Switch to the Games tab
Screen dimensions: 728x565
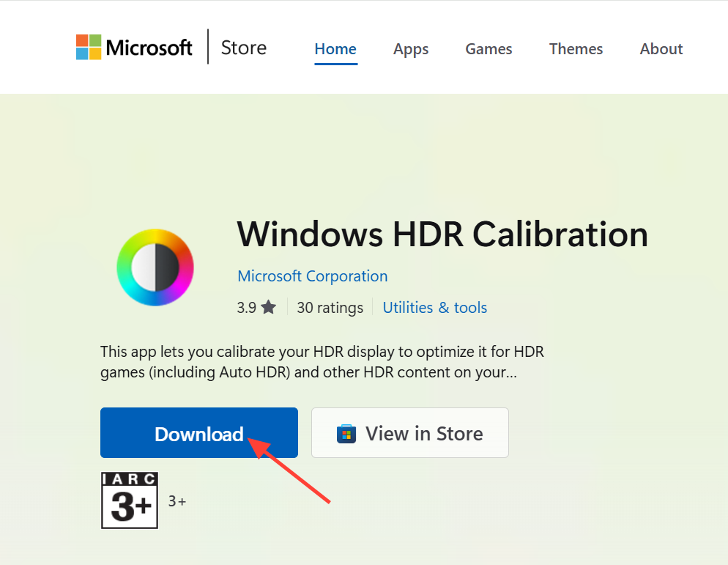(489, 49)
